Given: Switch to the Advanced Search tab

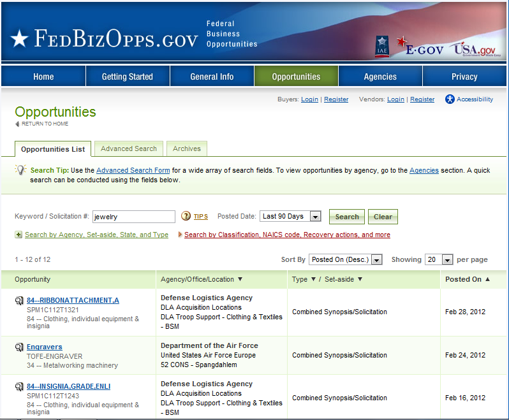Looking at the screenshot, I should 129,148.
